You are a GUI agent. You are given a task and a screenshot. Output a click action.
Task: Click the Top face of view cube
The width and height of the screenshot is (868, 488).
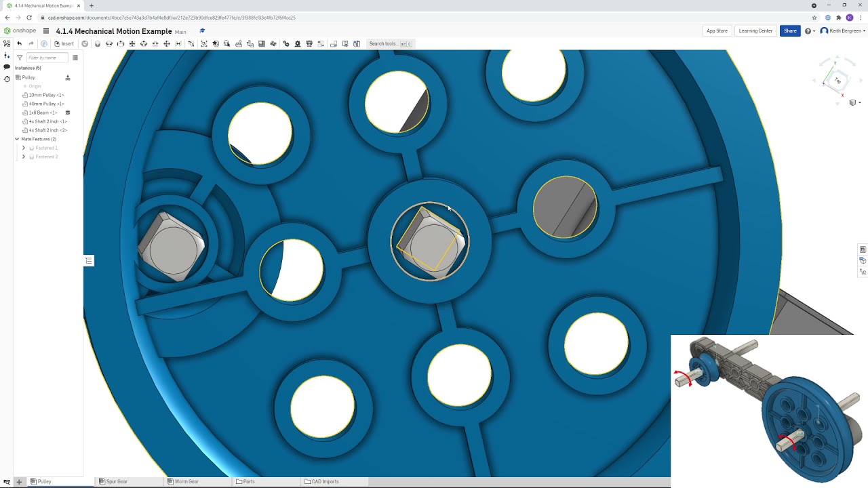click(x=837, y=81)
